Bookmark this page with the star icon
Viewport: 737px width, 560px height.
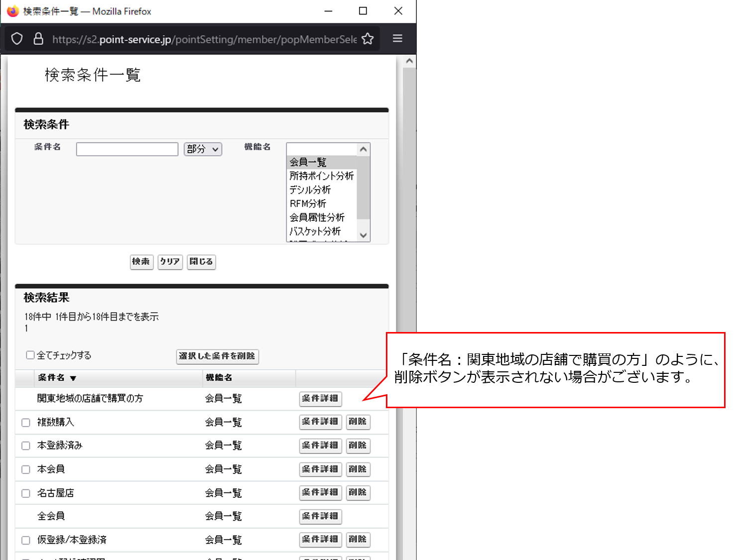pos(368,39)
